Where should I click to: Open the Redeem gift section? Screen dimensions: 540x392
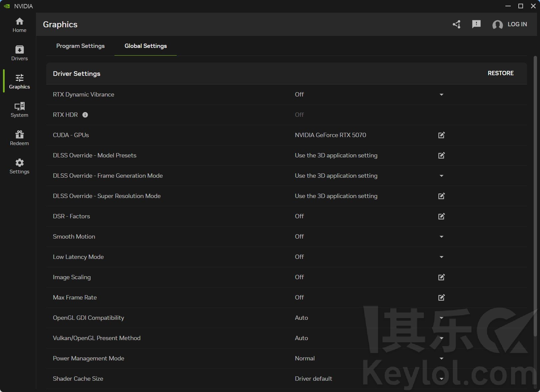click(19, 138)
